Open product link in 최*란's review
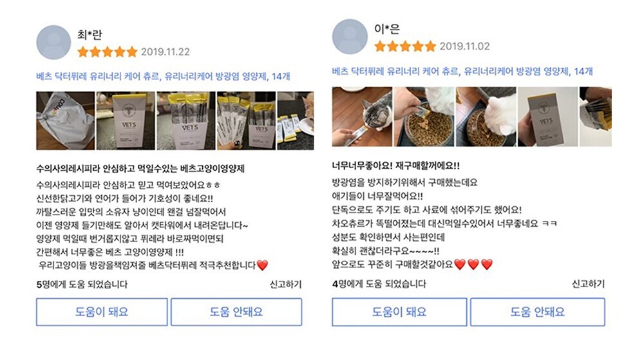644x351 pixels. pyautogui.click(x=163, y=77)
